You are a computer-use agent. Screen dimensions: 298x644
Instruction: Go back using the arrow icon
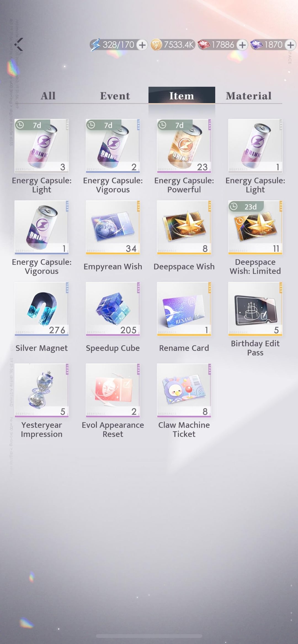19,44
